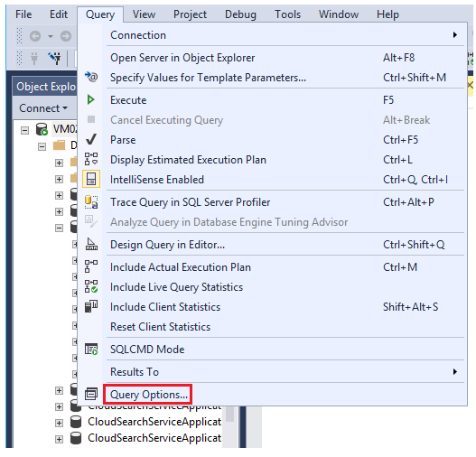Image resolution: width=476 pixels, height=457 pixels.
Task: Expand the Connection submenu
Action: [272, 35]
